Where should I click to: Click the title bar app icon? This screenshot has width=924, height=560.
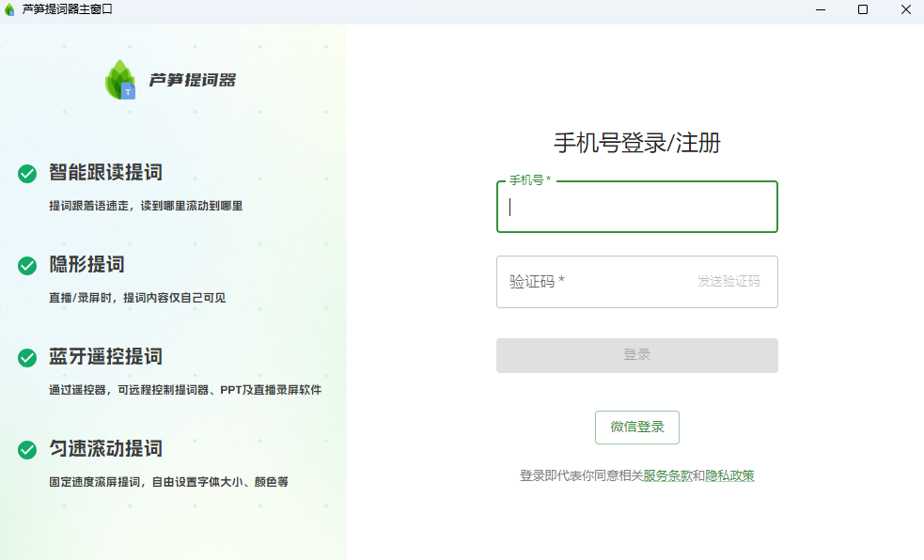click(10, 9)
